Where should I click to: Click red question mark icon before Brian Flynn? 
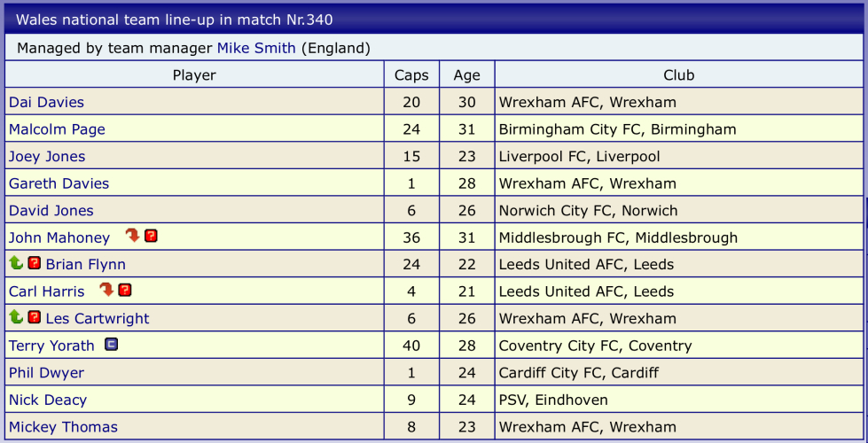(x=35, y=263)
